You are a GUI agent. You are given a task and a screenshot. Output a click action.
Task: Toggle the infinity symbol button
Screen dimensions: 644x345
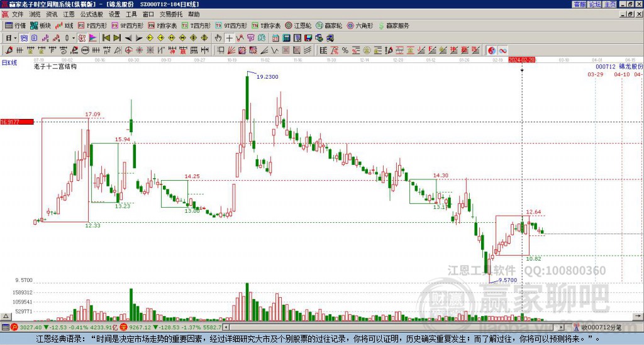click(502, 50)
